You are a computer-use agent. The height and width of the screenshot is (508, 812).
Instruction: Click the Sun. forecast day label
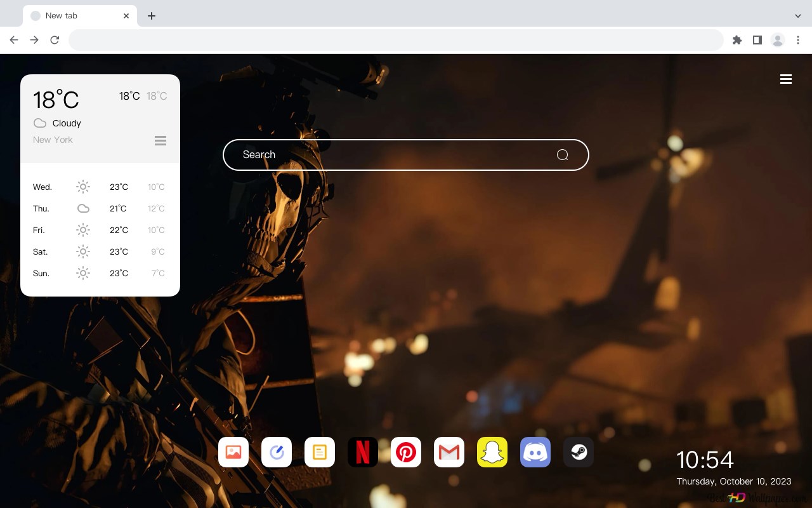[41, 273]
